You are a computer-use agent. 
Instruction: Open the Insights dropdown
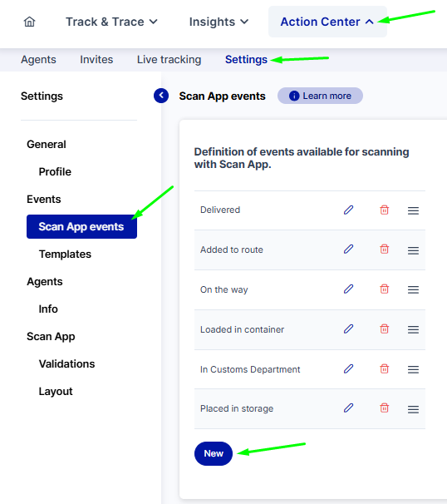click(x=219, y=22)
